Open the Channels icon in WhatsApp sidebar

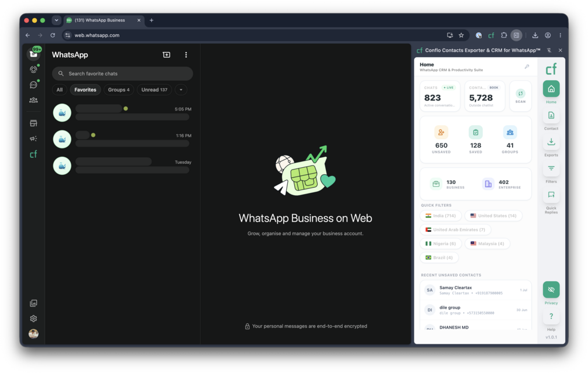[34, 85]
